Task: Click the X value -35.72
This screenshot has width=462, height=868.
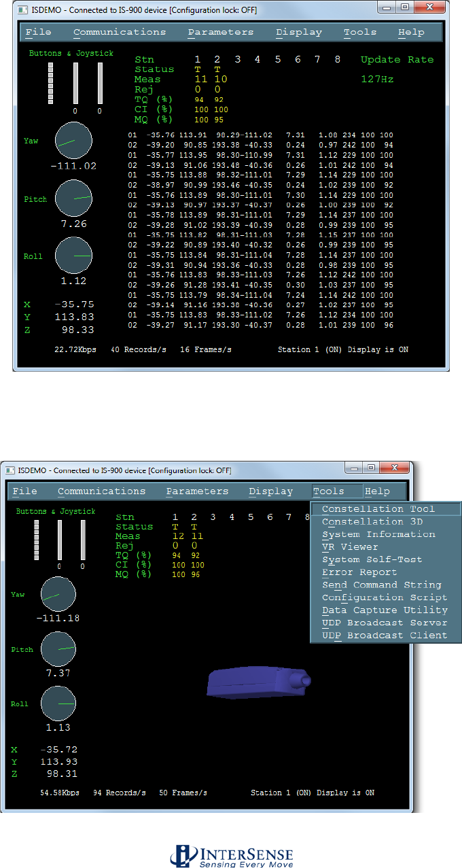Action: coord(58,749)
